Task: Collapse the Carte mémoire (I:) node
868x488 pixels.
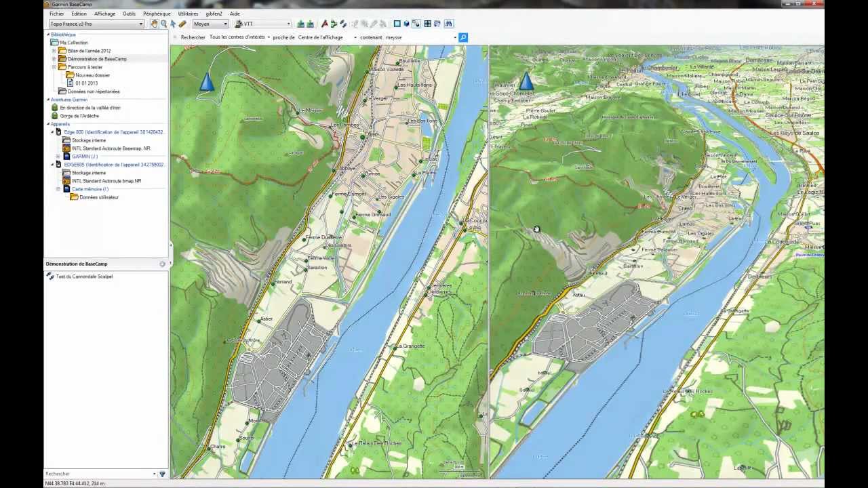Action: [x=58, y=189]
